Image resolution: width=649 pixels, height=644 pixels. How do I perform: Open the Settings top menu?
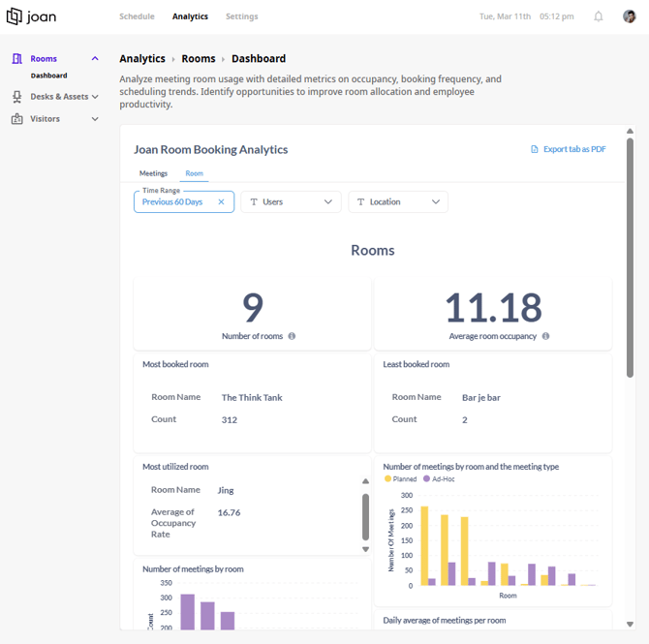click(x=242, y=16)
